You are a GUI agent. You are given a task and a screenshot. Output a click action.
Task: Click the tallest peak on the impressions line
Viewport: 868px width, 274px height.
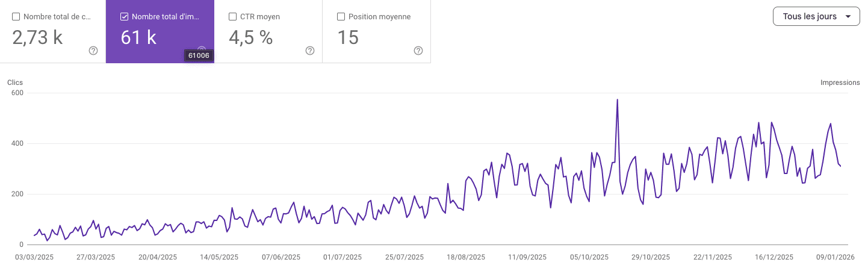pyautogui.click(x=617, y=100)
